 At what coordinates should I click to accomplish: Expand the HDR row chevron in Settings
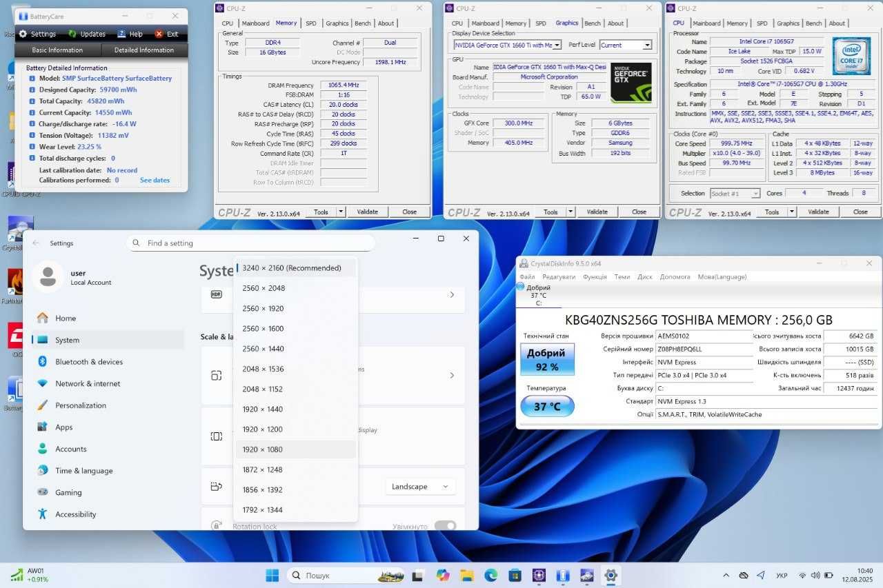pos(452,294)
